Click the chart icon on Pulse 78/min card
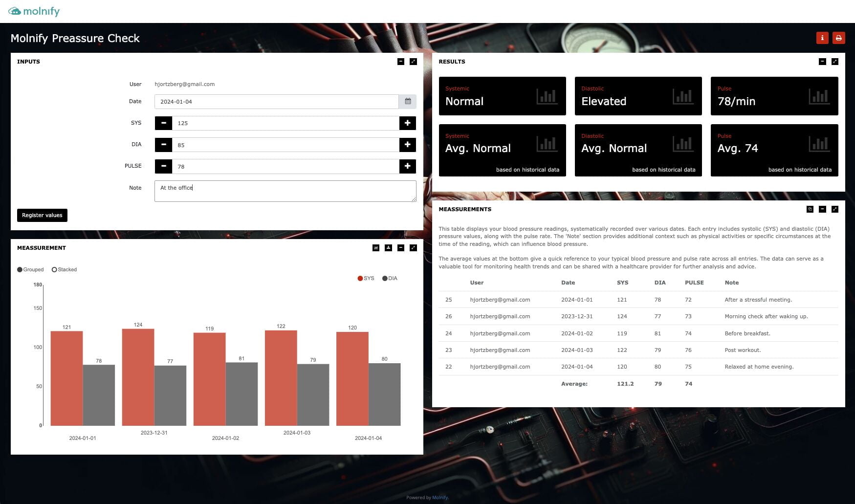This screenshot has height=504, width=855. click(x=819, y=96)
